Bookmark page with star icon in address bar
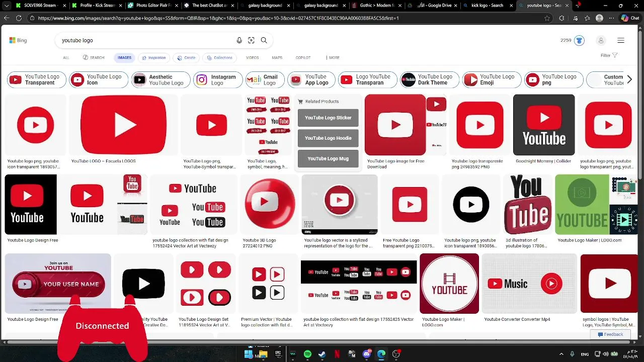Image resolution: width=644 pixels, height=362 pixels. coord(547,18)
